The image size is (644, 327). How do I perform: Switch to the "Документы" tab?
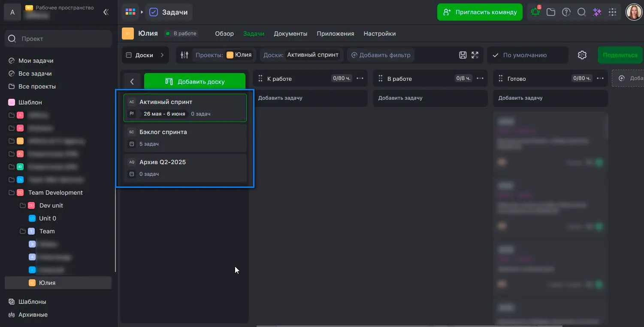click(290, 34)
